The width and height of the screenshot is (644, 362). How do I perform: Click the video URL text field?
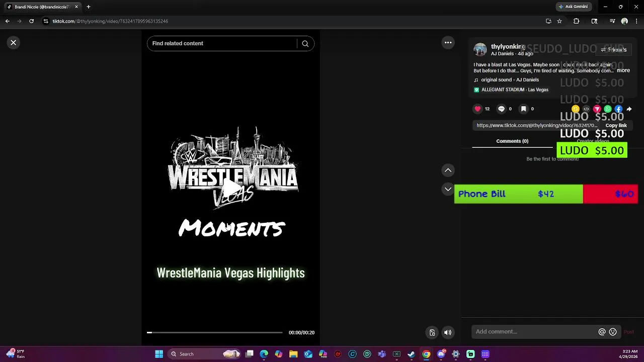pyautogui.click(x=537, y=125)
